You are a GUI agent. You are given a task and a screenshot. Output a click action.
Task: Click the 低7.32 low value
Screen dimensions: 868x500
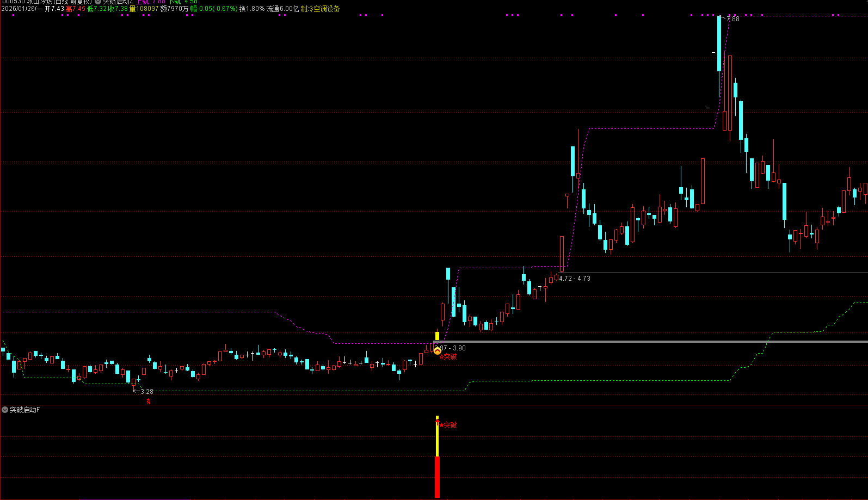point(97,9)
